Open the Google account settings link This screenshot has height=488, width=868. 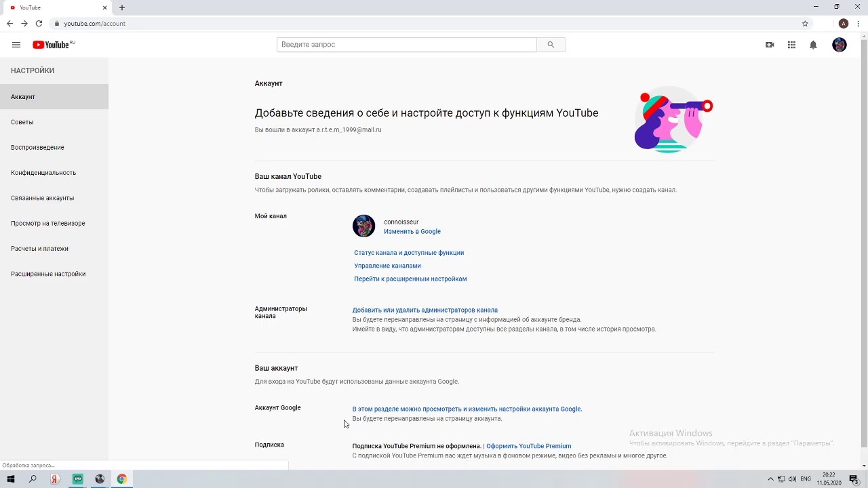(467, 409)
